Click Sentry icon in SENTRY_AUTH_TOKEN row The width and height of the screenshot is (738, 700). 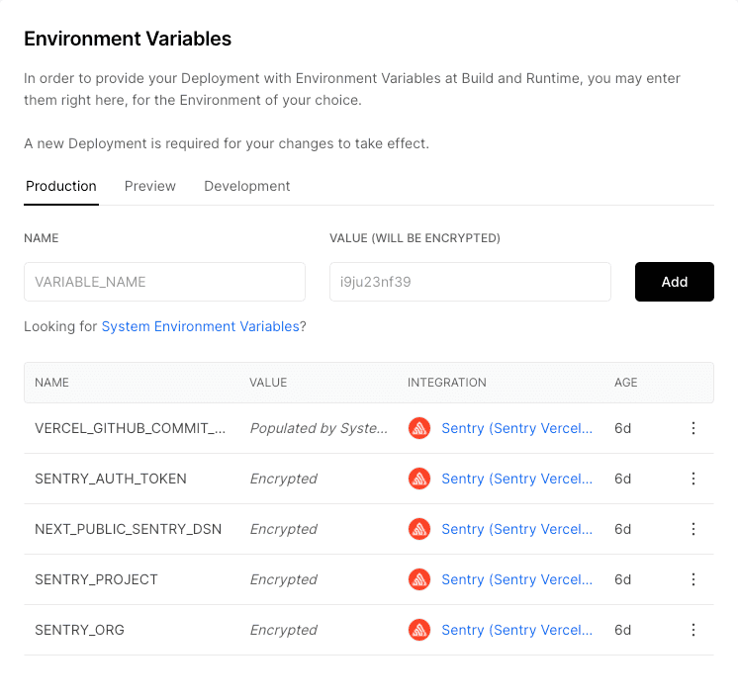(419, 479)
